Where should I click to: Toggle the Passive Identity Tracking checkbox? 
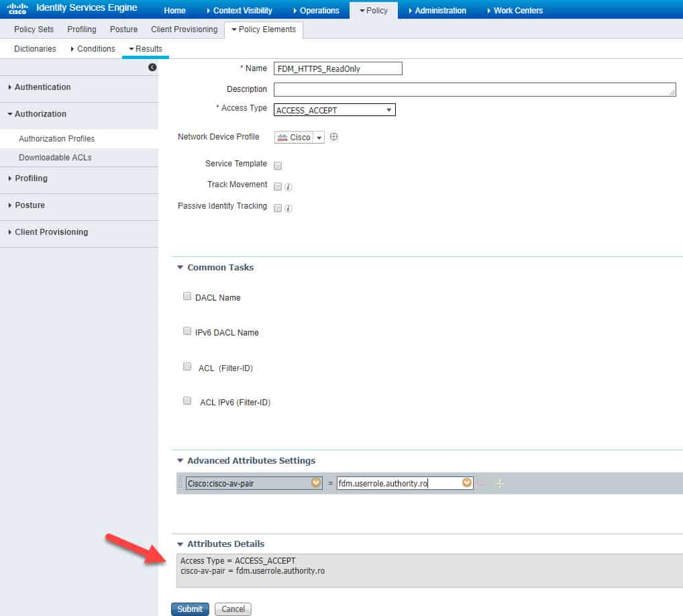pyautogui.click(x=278, y=208)
